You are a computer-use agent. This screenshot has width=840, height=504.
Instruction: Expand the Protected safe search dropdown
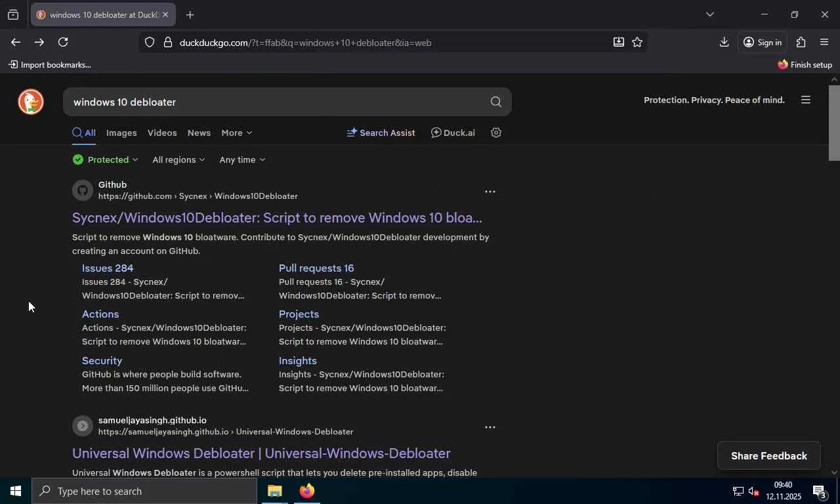(106, 159)
